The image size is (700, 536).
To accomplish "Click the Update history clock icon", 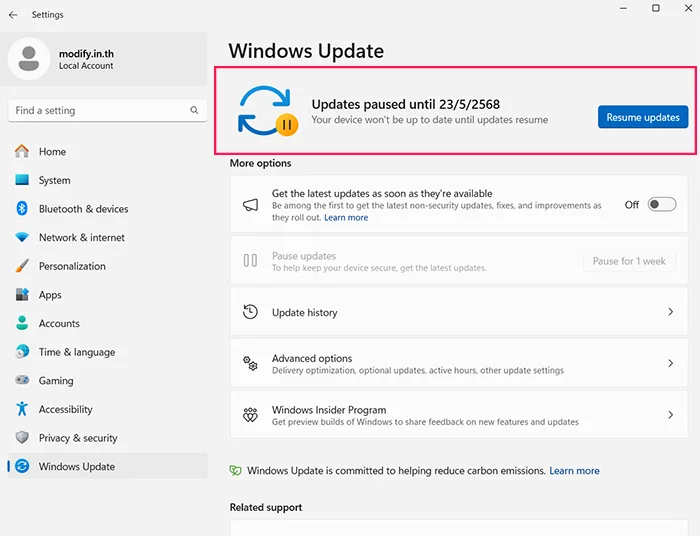I will coord(250,312).
